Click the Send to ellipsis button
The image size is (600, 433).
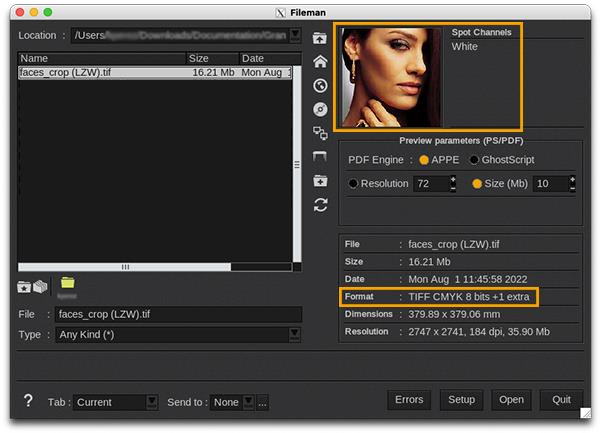[x=262, y=402]
